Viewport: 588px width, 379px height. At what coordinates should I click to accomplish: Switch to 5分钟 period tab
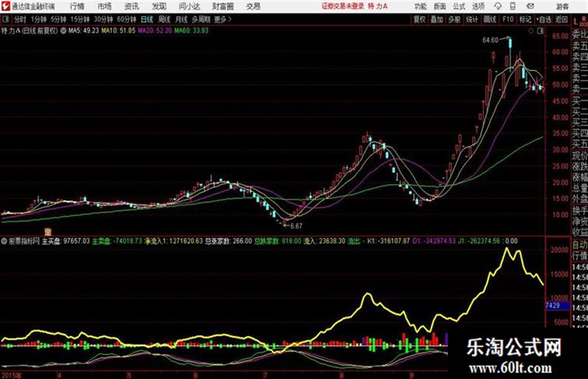coord(58,19)
